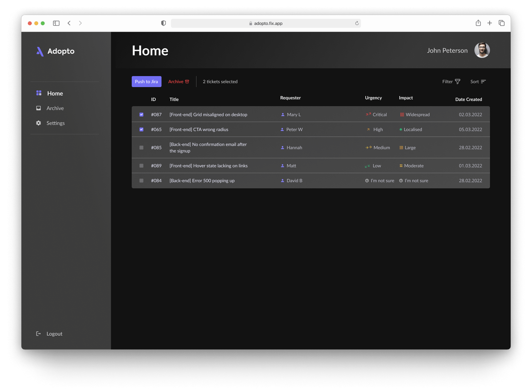This screenshot has width=532, height=392.
Task: Click the Urgency column header
Action: [373, 98]
